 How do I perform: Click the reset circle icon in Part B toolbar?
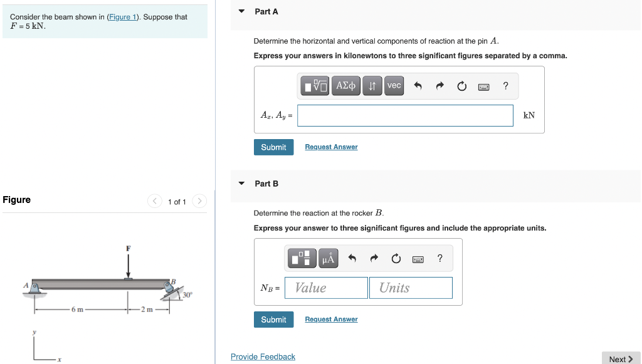[x=396, y=257]
